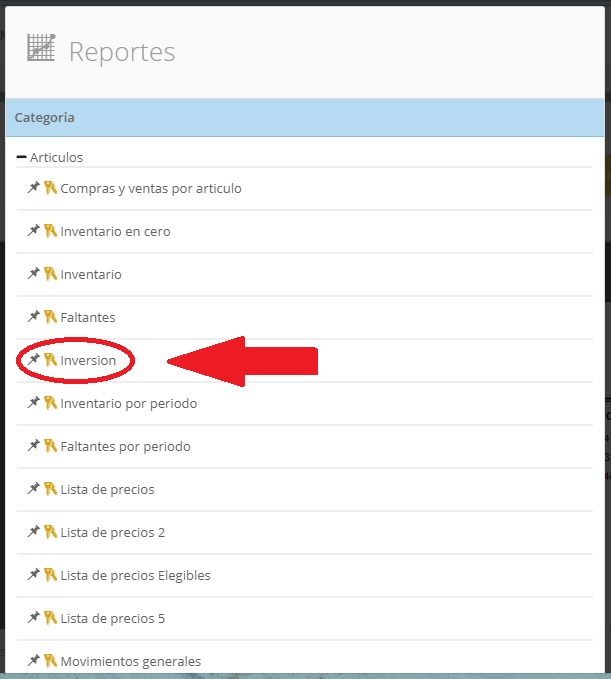Image resolution: width=611 pixels, height=679 pixels.
Task: Click the Articulos category label
Action: point(56,157)
